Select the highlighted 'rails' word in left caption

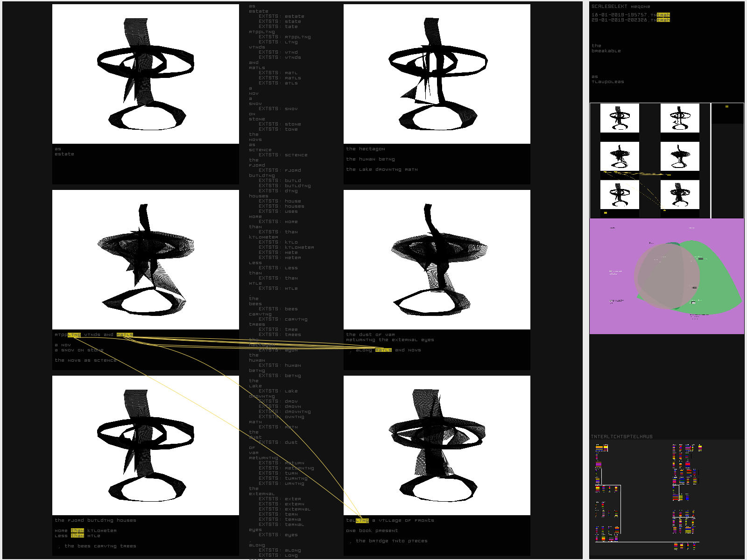(x=125, y=335)
